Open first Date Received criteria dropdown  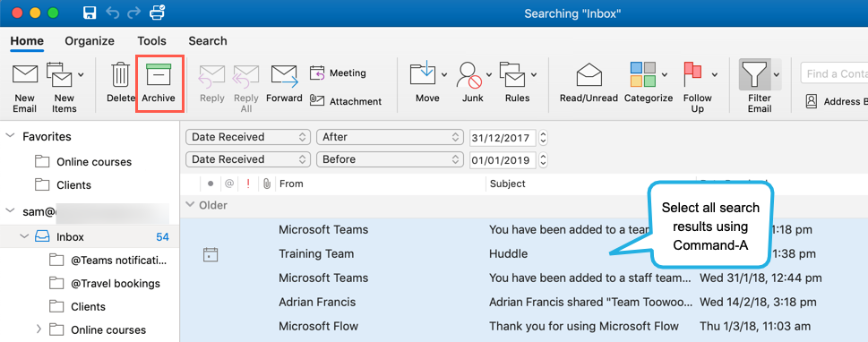tap(248, 137)
